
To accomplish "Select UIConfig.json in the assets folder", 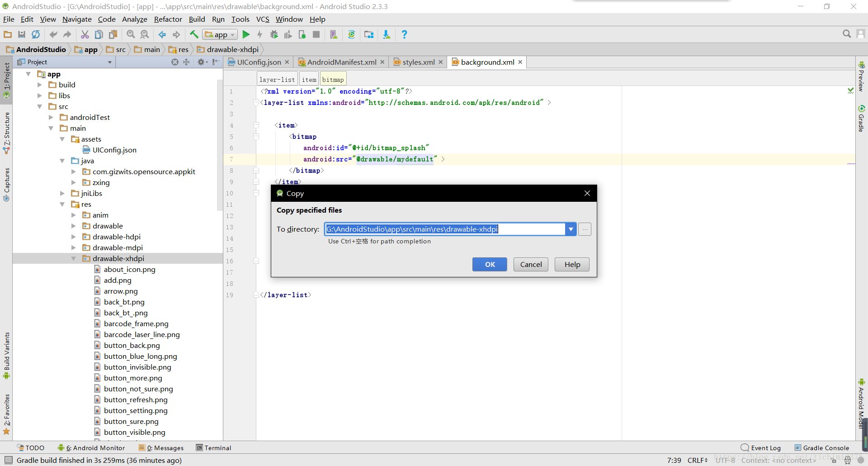I will point(114,150).
